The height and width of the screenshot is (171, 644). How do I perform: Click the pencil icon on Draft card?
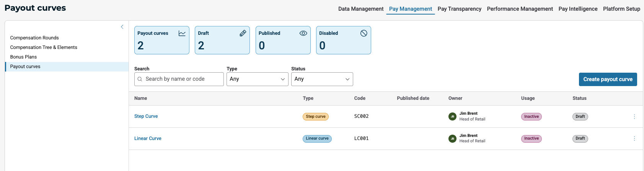[243, 33]
